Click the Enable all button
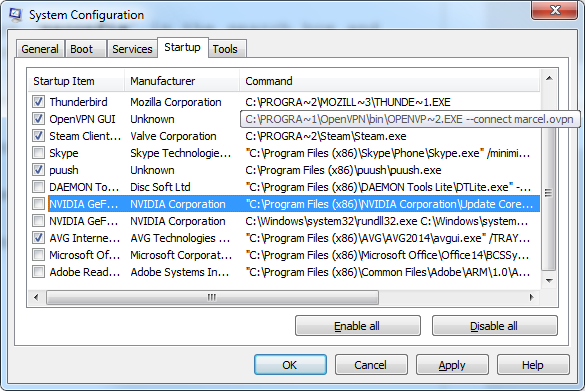 pos(357,326)
